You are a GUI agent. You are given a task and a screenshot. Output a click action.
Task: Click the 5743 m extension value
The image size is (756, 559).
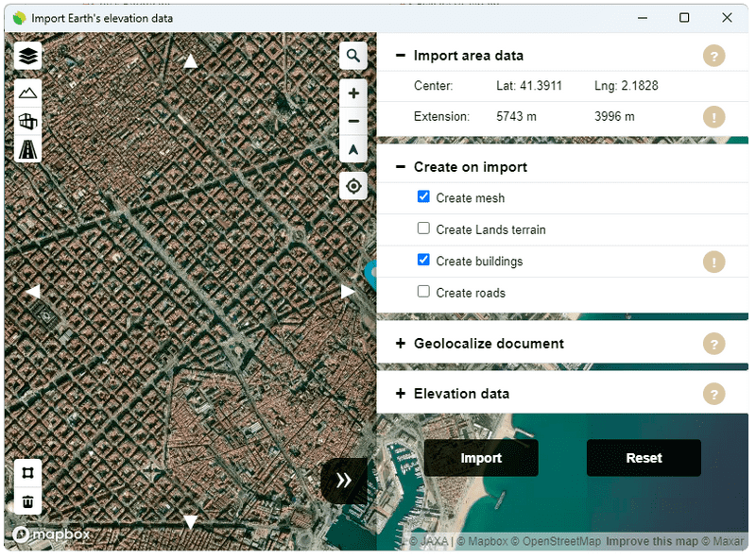[516, 117]
